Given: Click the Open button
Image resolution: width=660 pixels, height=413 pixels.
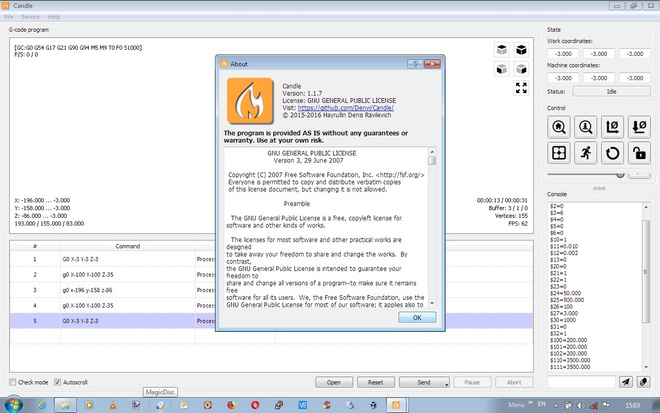Looking at the screenshot, I should click(x=334, y=382).
